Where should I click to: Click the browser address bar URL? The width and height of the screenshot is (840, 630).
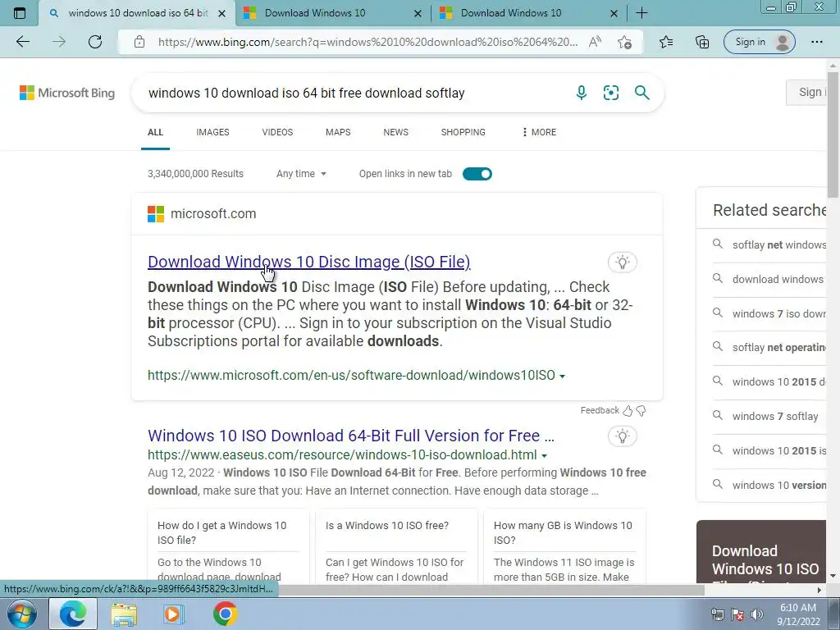367,42
